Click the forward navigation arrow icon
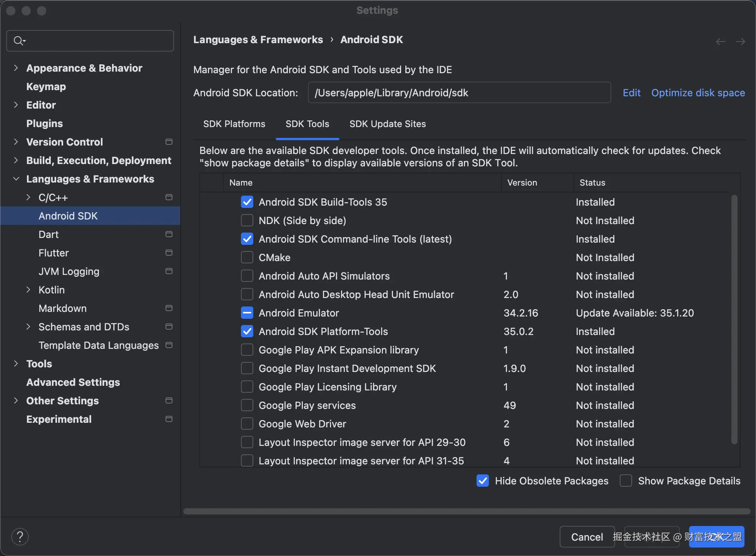This screenshot has width=756, height=556. click(x=740, y=42)
